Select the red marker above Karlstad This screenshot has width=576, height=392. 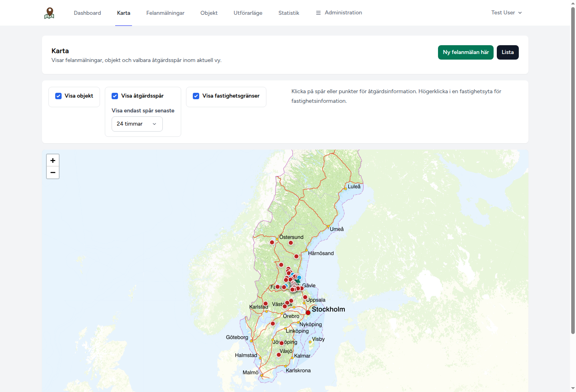tap(266, 304)
